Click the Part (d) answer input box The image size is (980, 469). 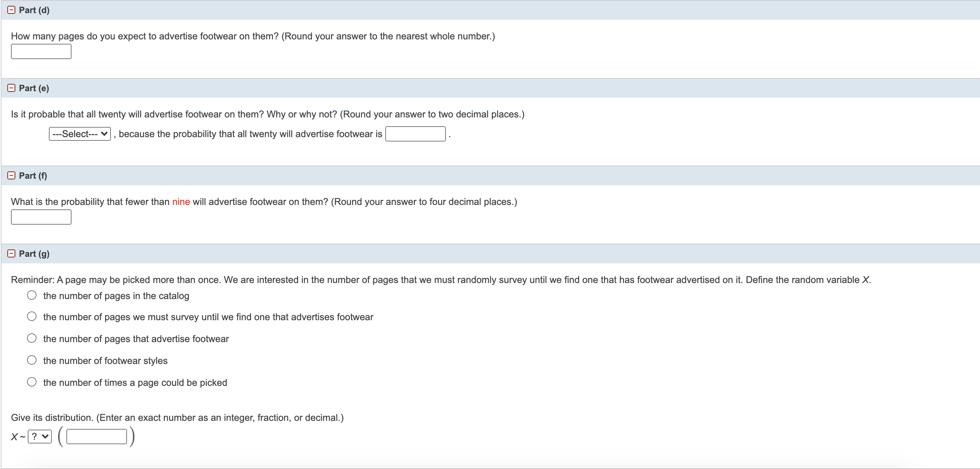(x=41, y=51)
